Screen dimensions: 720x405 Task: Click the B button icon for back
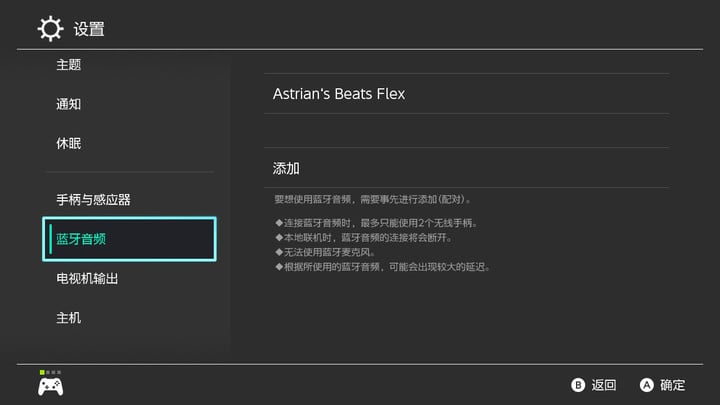click(x=578, y=385)
